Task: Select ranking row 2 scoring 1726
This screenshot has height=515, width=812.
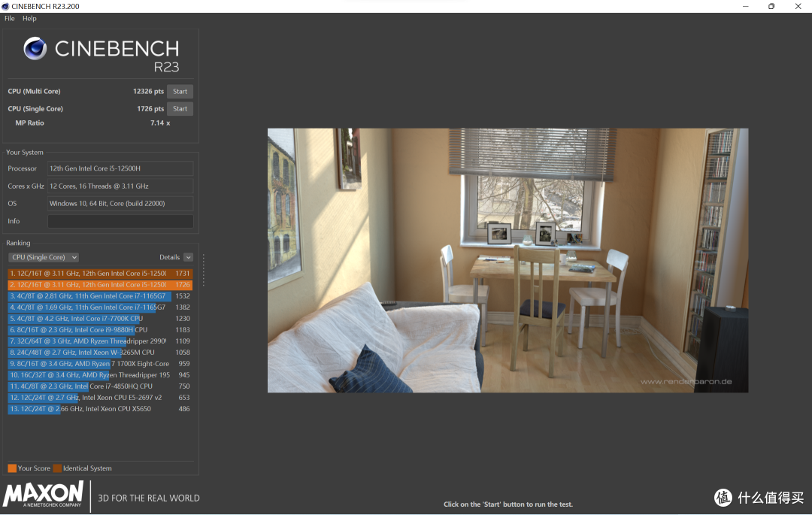Action: (100, 285)
